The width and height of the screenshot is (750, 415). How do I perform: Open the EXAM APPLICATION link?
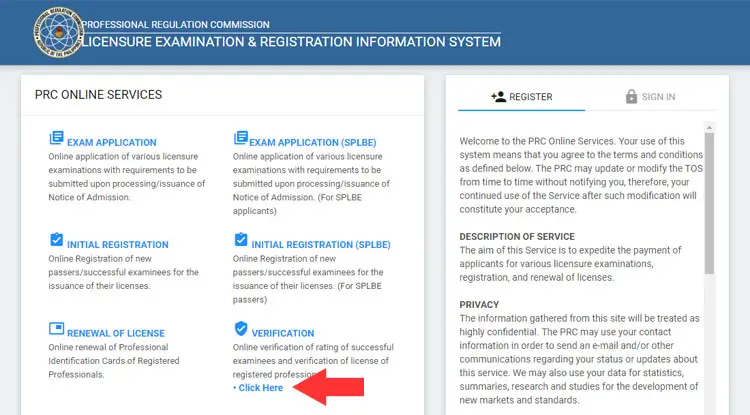(111, 142)
